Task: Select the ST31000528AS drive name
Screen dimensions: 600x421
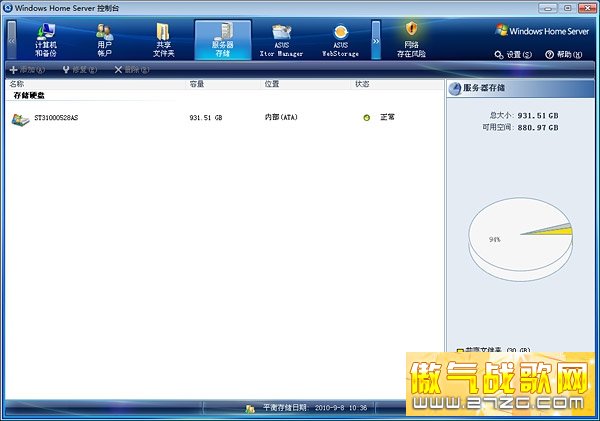Action: (x=56, y=118)
